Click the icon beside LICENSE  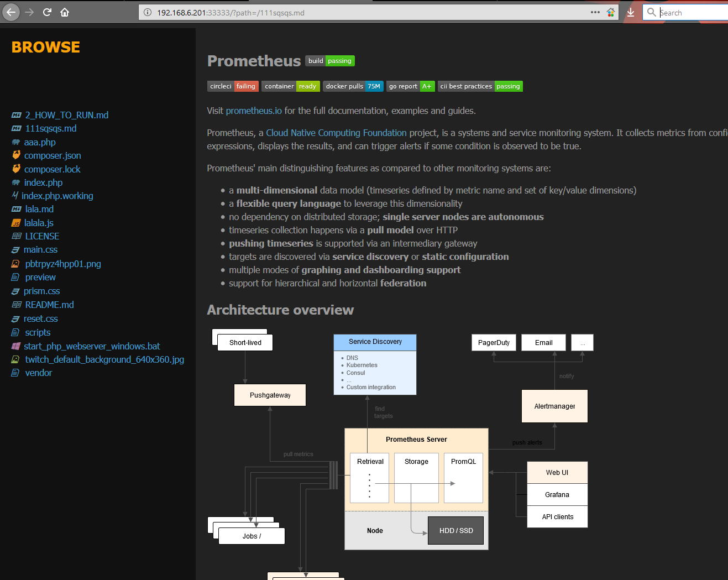click(x=17, y=236)
